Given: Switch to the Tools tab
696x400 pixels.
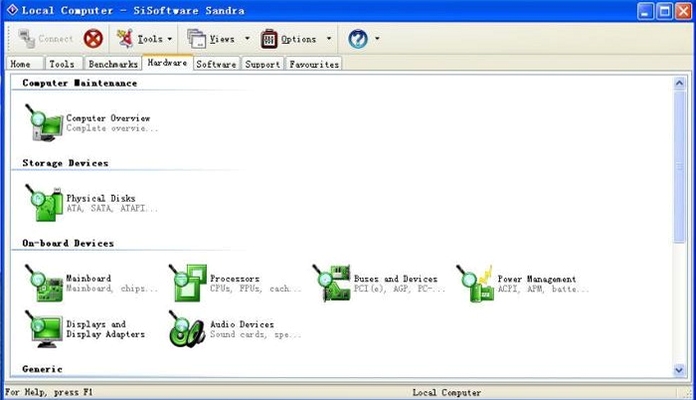Looking at the screenshot, I should 64,64.
